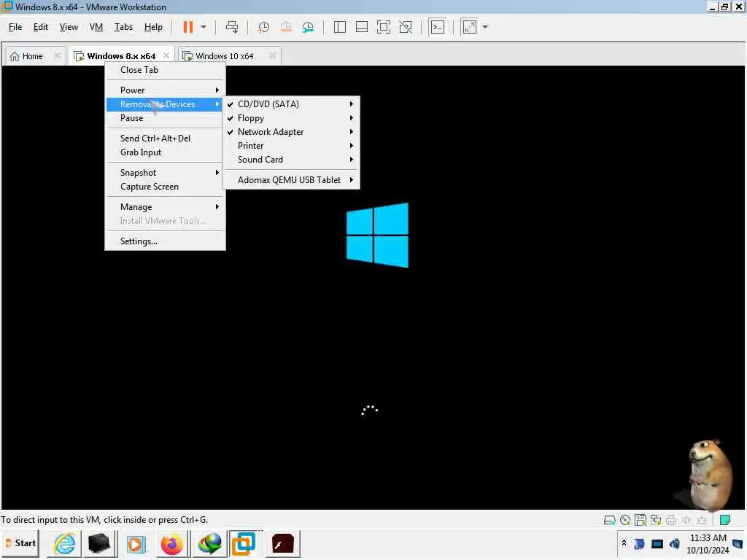This screenshot has height=560, width=747.
Task: Open Settings... from the context menu
Action: (165, 241)
